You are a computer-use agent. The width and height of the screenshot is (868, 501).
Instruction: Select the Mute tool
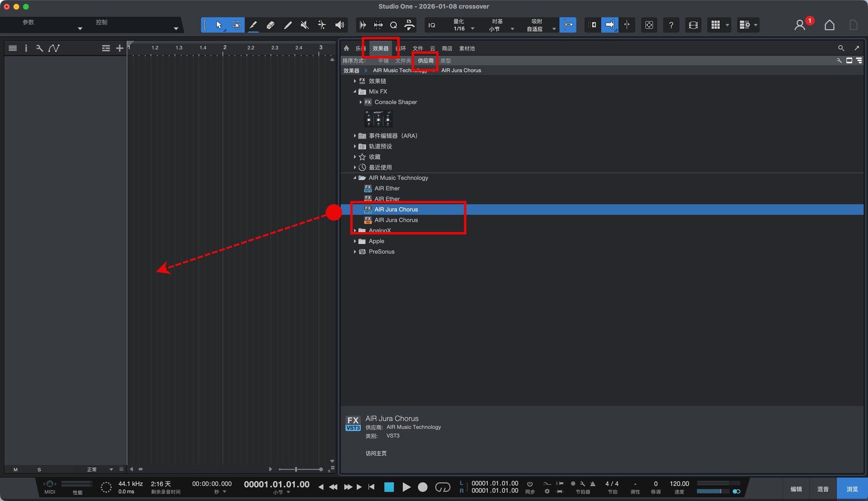coord(305,25)
